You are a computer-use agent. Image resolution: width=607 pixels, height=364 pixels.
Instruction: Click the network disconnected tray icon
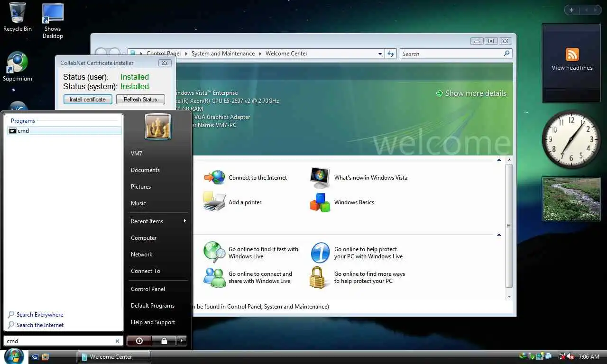(562, 356)
